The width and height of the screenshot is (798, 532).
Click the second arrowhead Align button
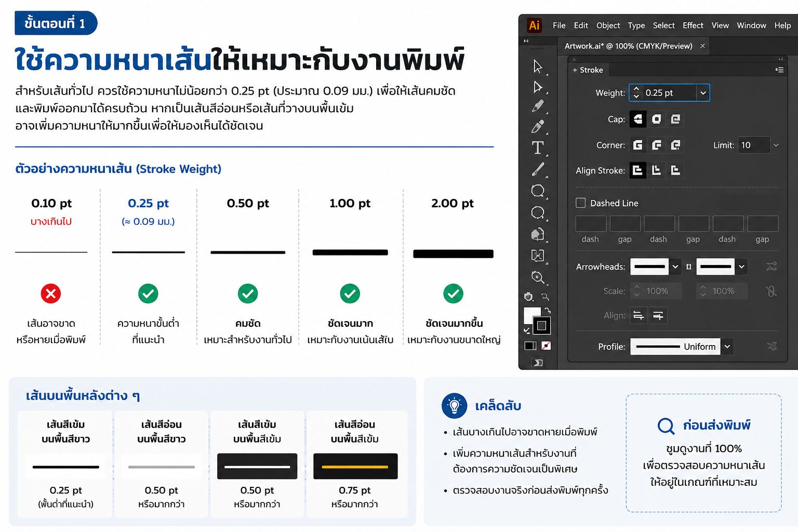coord(658,315)
